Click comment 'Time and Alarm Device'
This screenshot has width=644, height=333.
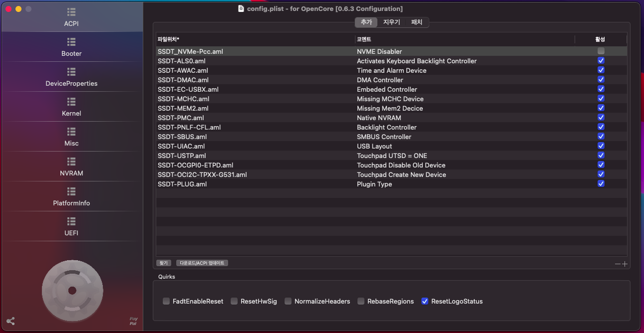point(392,70)
